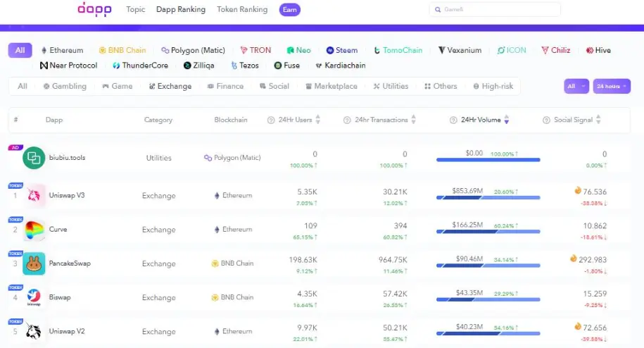Open the Biswap dapp link
The image size is (644, 348).
tap(60, 297)
